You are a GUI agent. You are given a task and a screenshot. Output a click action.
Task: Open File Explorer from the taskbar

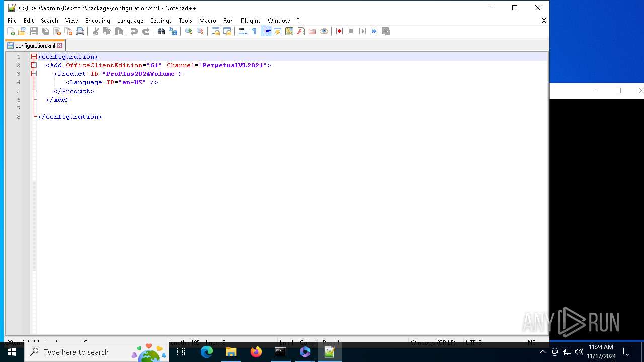(x=231, y=352)
